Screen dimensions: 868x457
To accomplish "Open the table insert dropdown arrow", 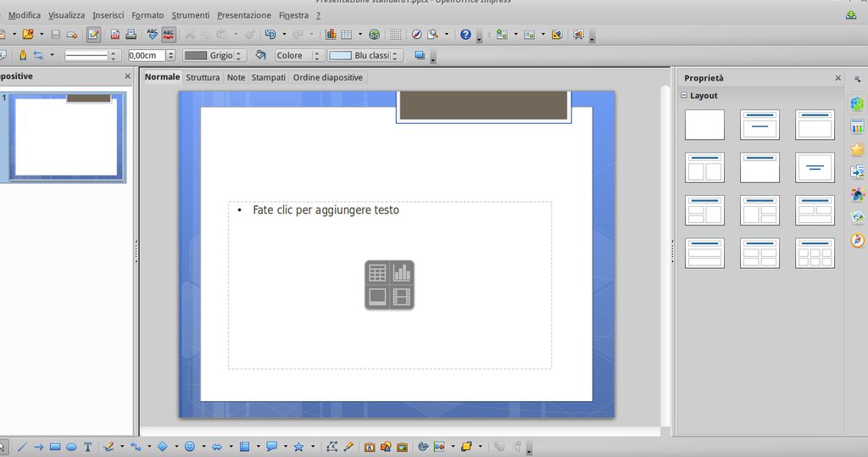I will point(360,35).
